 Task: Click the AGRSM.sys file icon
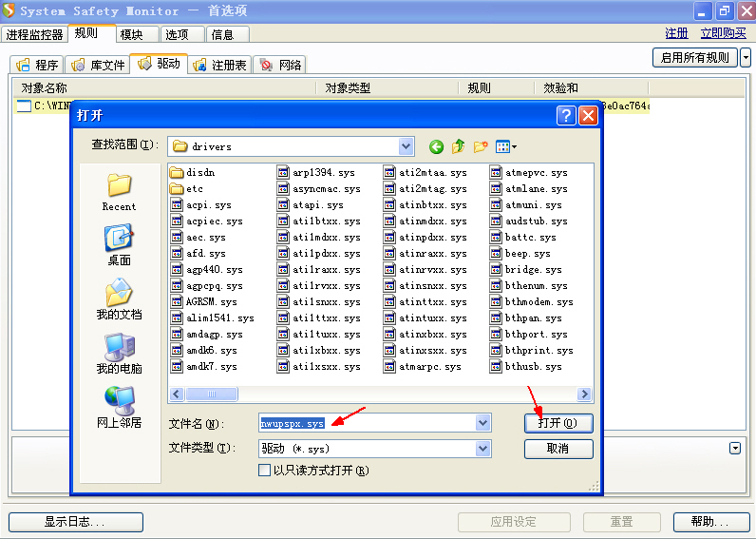177,301
